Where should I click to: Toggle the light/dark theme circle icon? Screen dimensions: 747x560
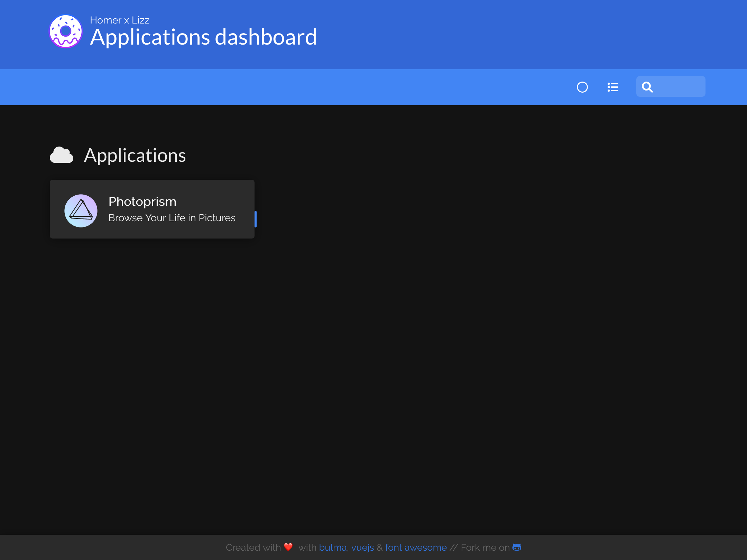pos(582,87)
